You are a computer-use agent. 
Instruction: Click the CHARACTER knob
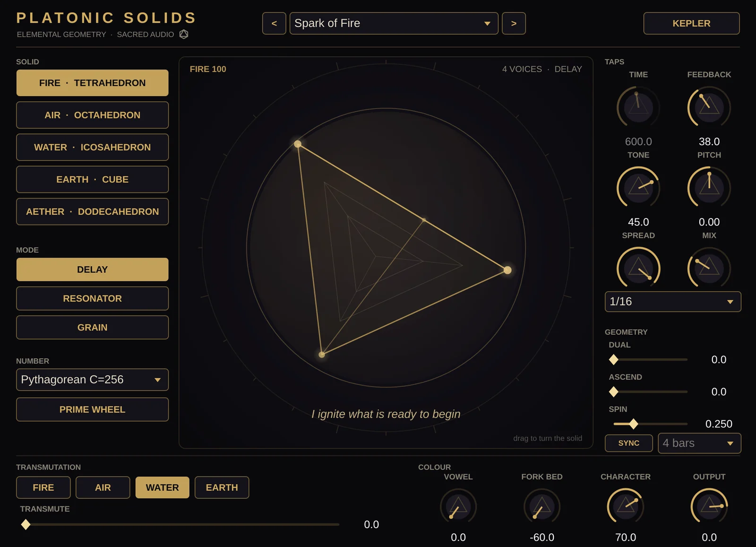pyautogui.click(x=626, y=506)
